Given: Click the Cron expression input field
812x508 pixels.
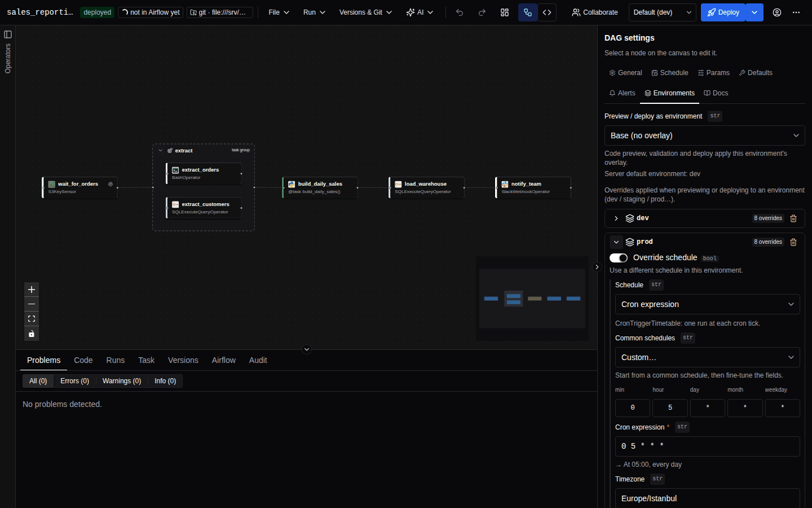Looking at the screenshot, I should [x=708, y=446].
